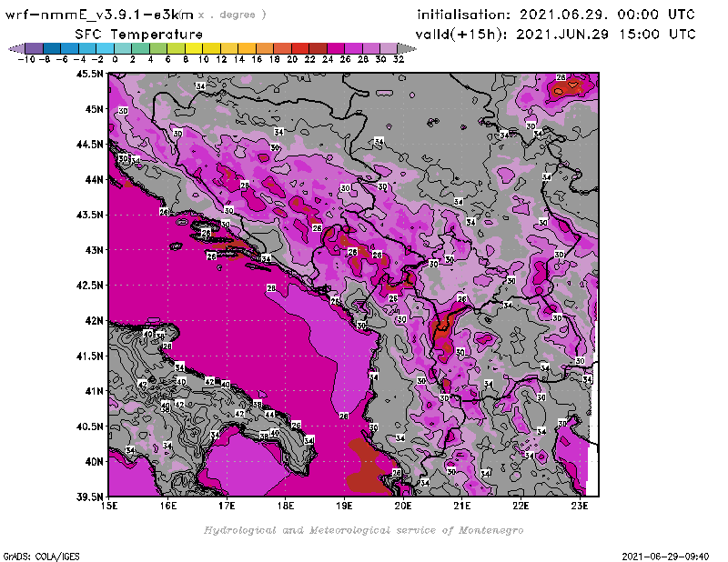Click the red legend swatch between 20 and 22
Screen dimensions: 728x562
300,49
